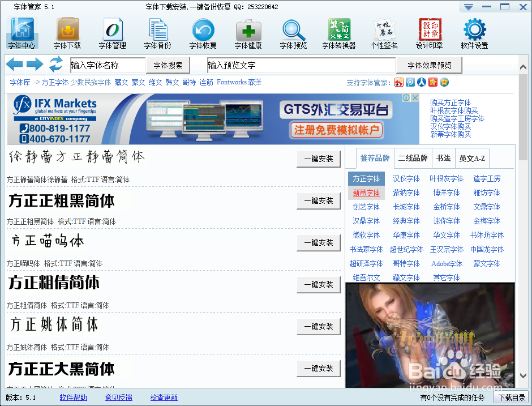The width and height of the screenshot is (532, 406).
Task: Open the title bar dropdown menu arrow
Action: pos(469,7)
